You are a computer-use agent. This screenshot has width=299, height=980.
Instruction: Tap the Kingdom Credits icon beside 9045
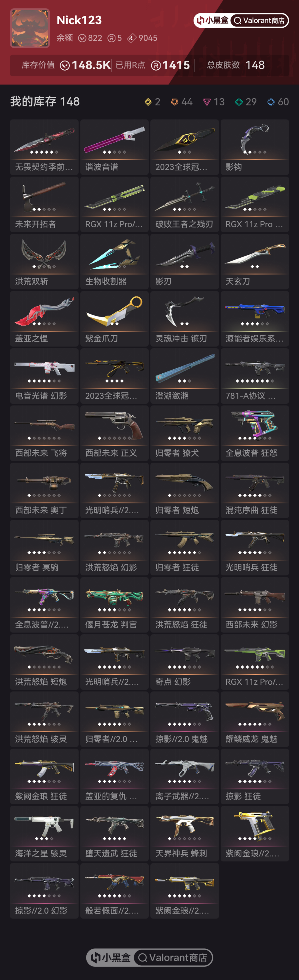[x=132, y=38]
